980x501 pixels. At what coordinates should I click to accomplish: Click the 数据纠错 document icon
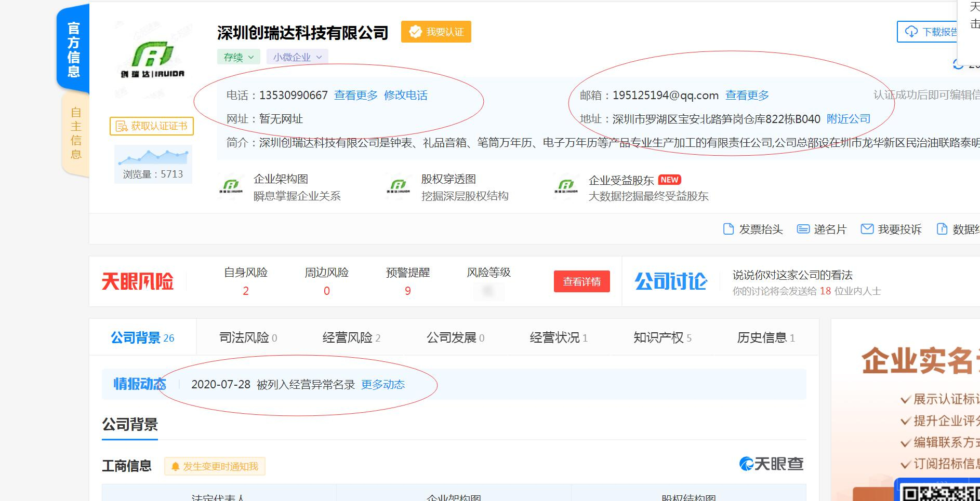pyautogui.click(x=942, y=229)
